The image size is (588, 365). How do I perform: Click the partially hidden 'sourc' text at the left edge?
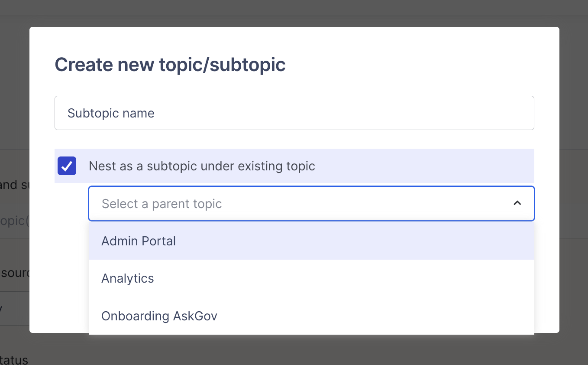pyautogui.click(x=15, y=273)
